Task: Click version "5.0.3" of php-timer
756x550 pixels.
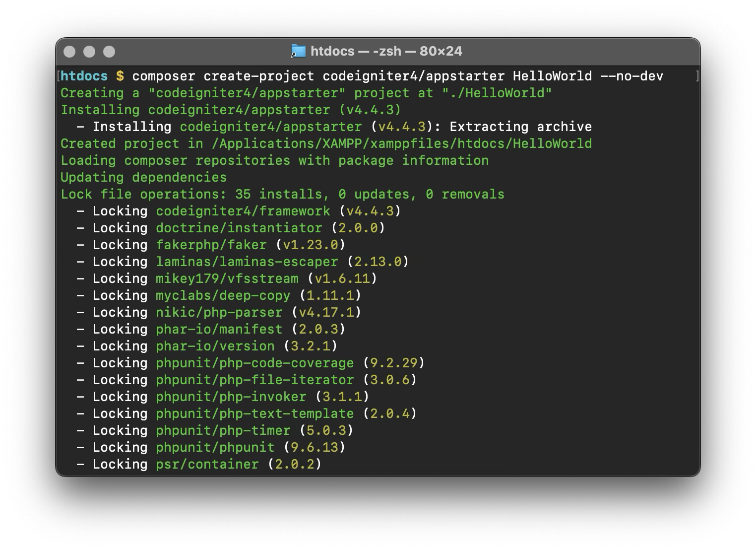Action: (326, 430)
